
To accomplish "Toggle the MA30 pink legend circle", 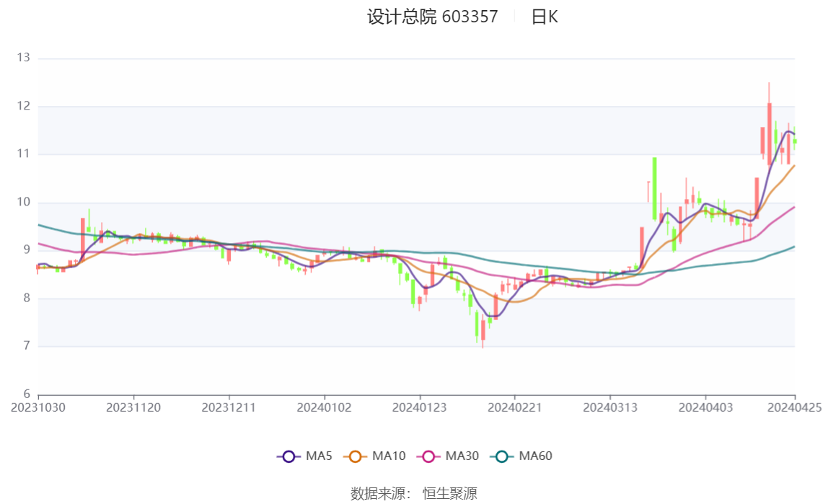I will [428, 456].
